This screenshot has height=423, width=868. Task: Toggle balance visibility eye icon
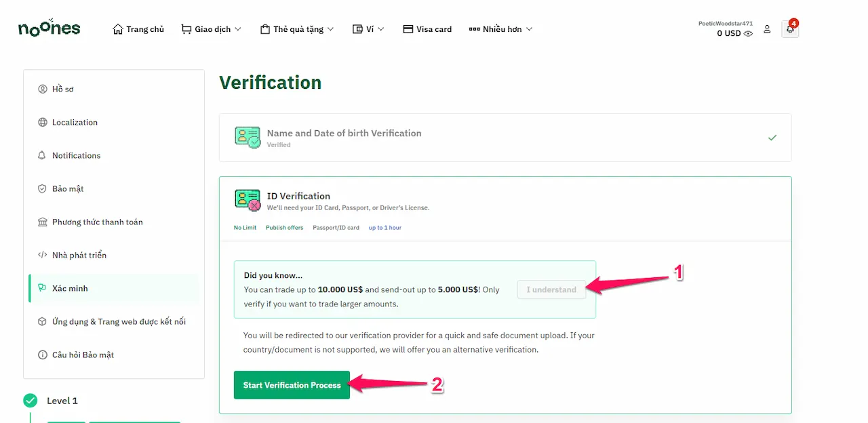click(x=748, y=33)
